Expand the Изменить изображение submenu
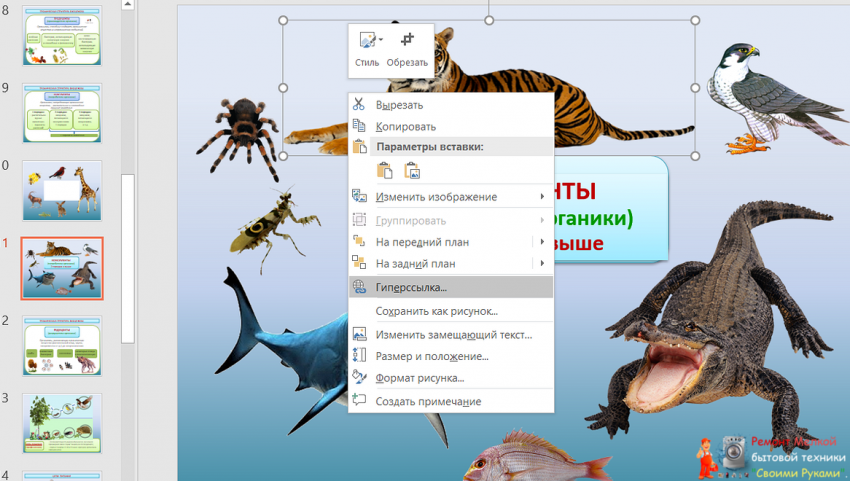850x481 pixels. [541, 197]
